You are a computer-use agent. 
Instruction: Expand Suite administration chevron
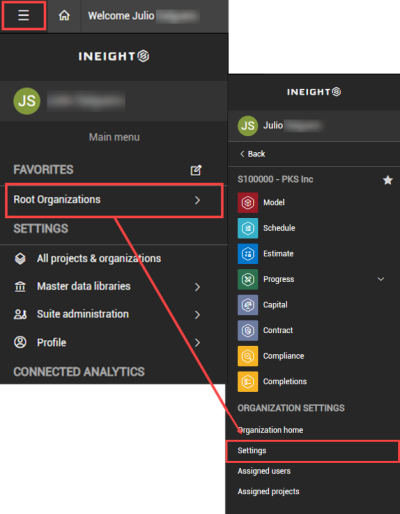tap(197, 315)
